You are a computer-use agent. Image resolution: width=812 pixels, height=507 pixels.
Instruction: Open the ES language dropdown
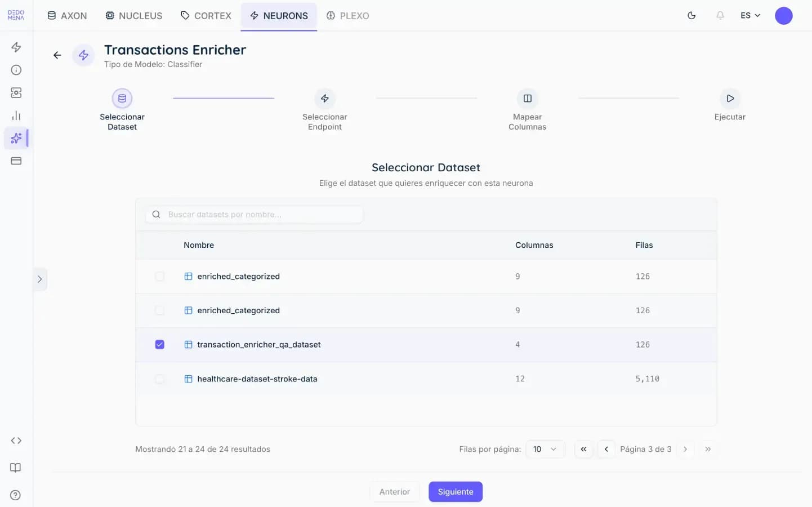tap(751, 16)
